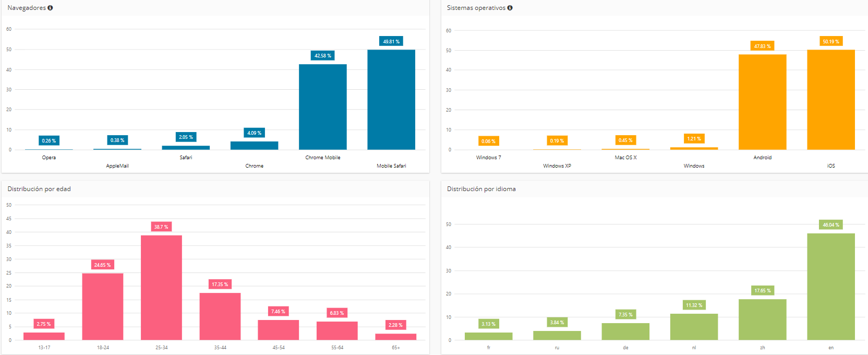Click the 0.06 % label above Windows 7
The image size is (868, 355).
point(489,141)
